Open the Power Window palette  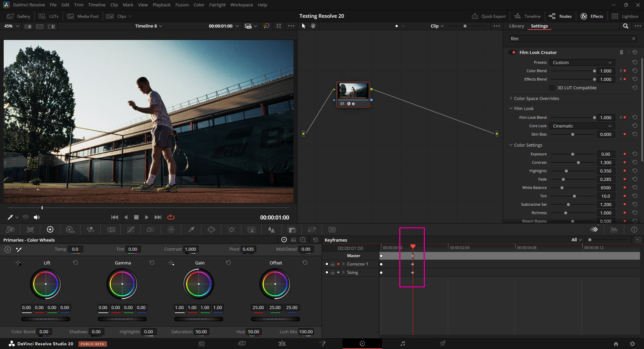211,230
